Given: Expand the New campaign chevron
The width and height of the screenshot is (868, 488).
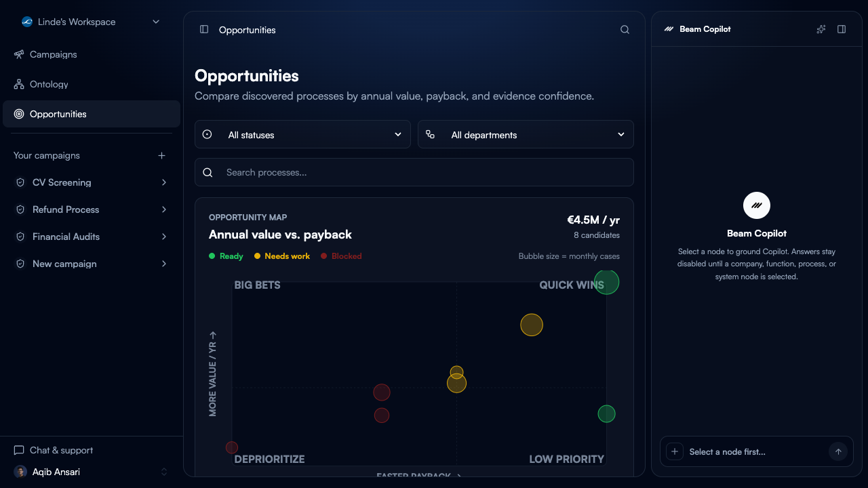Looking at the screenshot, I should click(164, 264).
